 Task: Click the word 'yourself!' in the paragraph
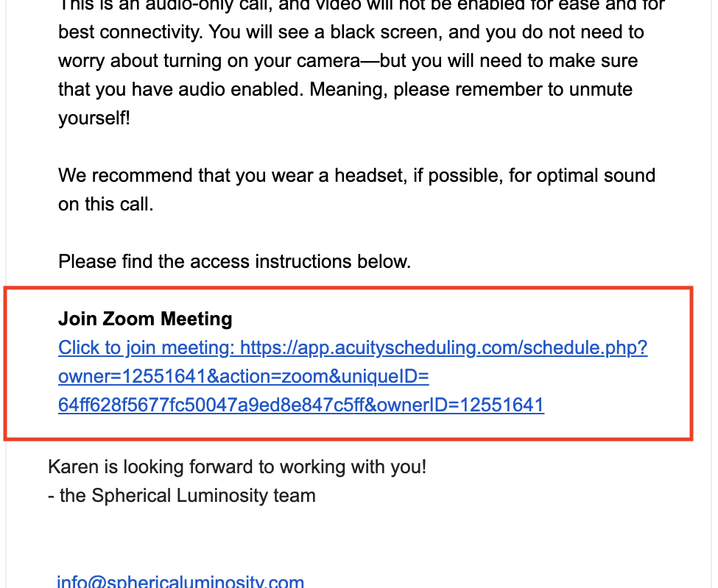click(94, 118)
